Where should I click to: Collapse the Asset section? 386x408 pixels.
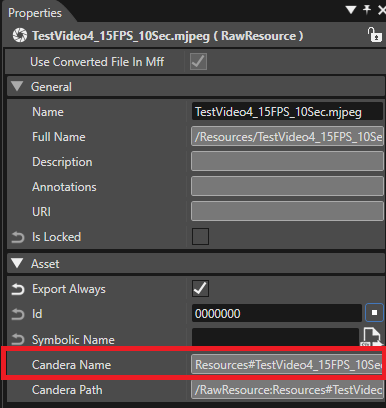pos(17,263)
